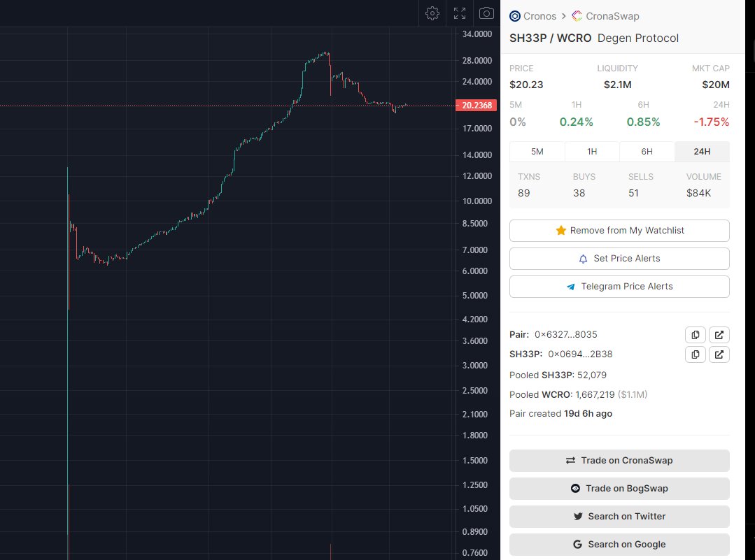The image size is (755, 560).
Task: Open chart settings gear icon
Action: (x=432, y=13)
